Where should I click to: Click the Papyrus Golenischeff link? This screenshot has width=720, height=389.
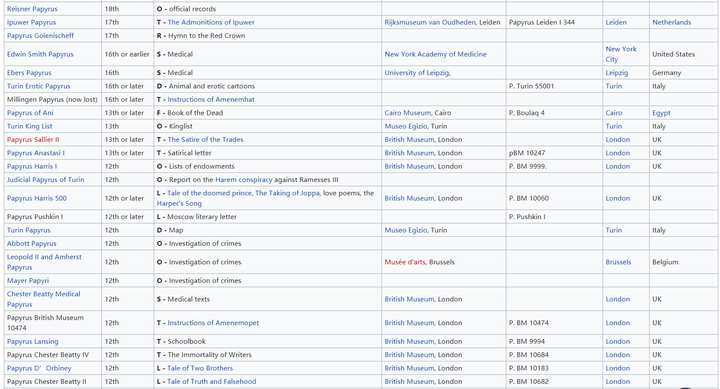point(40,35)
